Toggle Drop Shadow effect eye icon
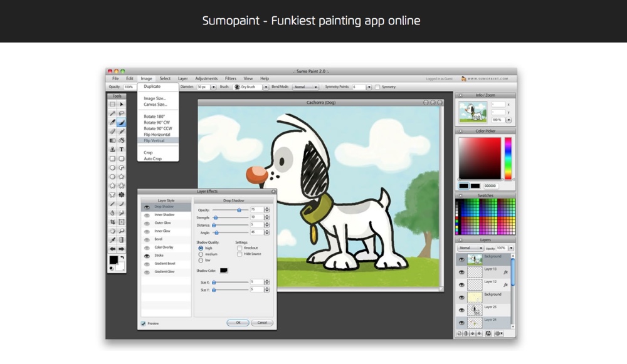Screen dimensions: 627x364 (x=147, y=207)
